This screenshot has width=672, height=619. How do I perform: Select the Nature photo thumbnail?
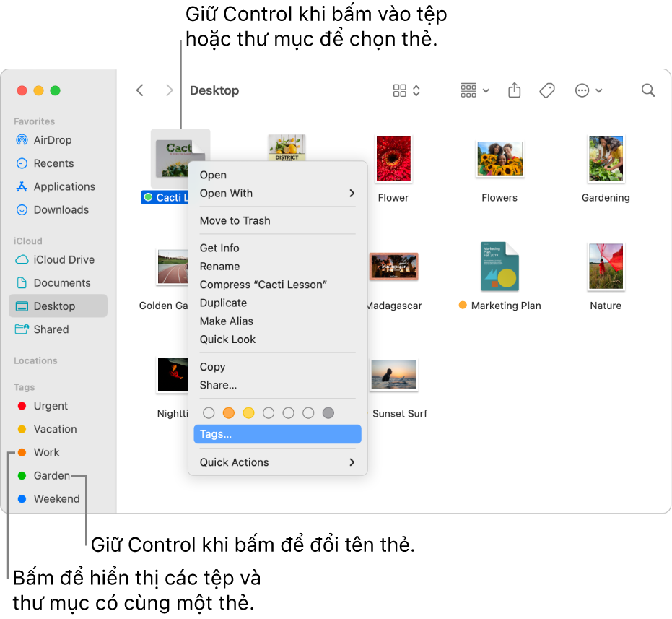click(606, 267)
